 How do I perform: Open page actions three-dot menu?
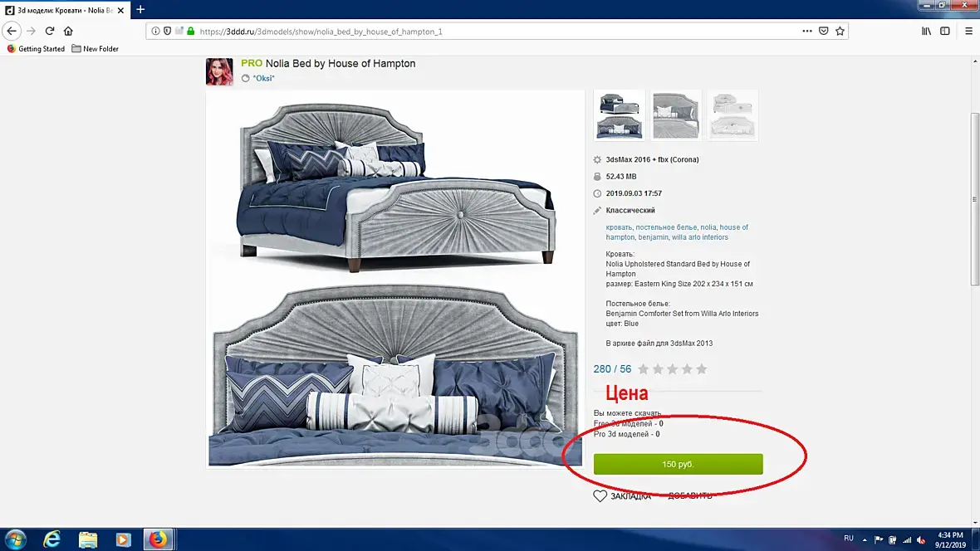click(x=807, y=32)
